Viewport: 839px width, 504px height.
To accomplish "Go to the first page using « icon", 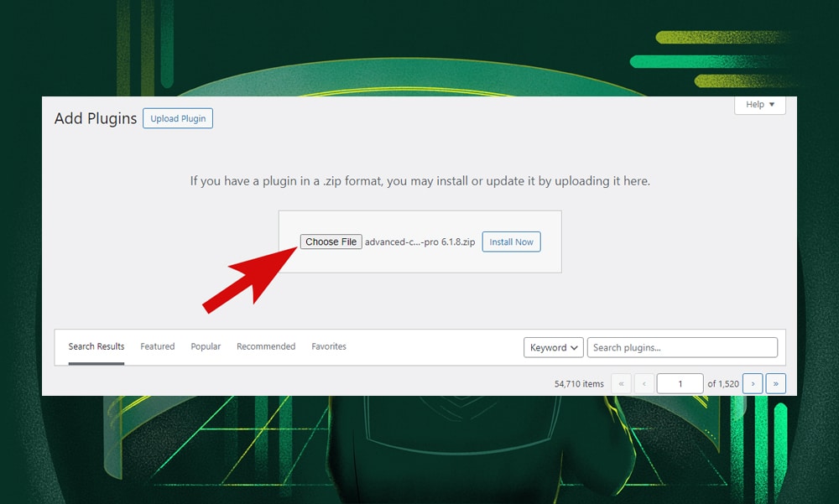I will [x=621, y=383].
